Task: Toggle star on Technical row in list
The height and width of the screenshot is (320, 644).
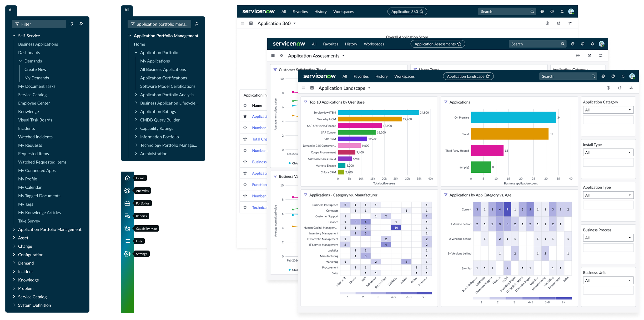Action: coord(245,207)
